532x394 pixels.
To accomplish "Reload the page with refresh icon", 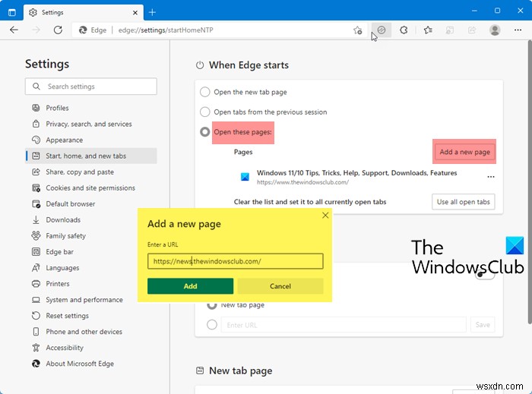I will tap(58, 30).
